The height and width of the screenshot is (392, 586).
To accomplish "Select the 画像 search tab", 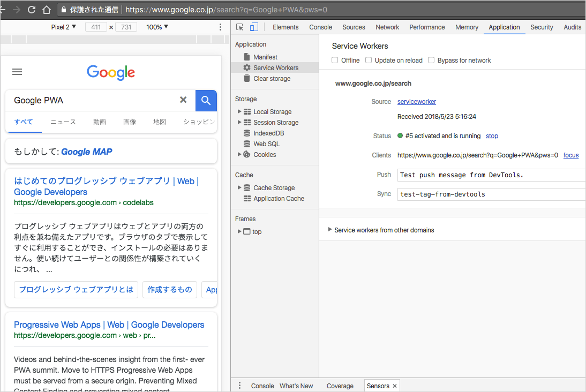I will [x=130, y=122].
